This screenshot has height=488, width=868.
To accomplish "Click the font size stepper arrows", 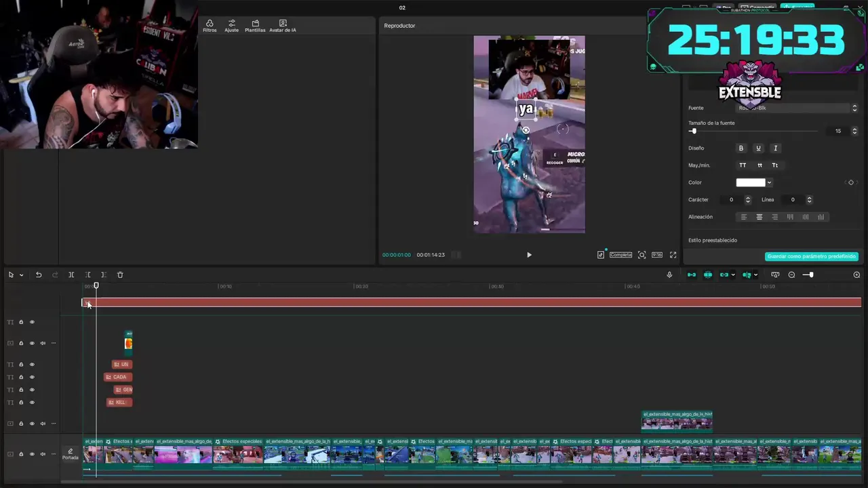I will point(854,131).
